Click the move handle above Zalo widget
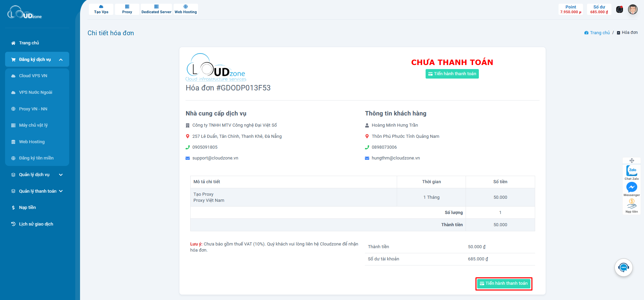 tap(631, 160)
